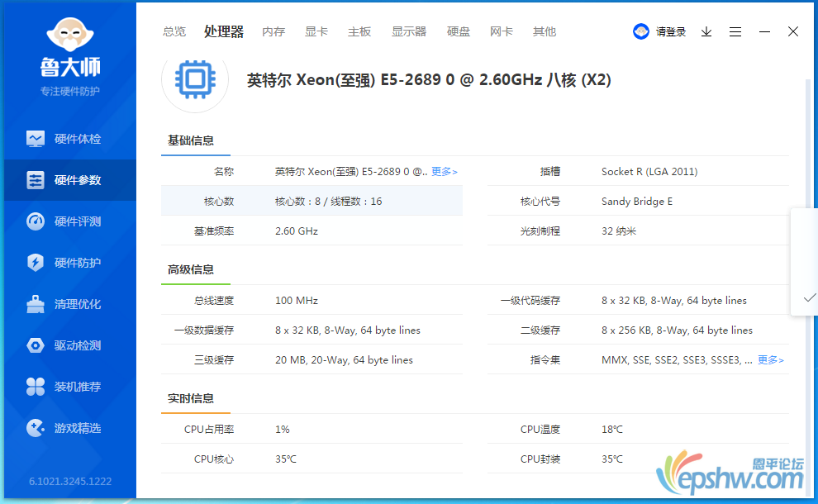Click the 名称 row label
Image resolution: width=818 pixels, height=504 pixels.
(224, 172)
